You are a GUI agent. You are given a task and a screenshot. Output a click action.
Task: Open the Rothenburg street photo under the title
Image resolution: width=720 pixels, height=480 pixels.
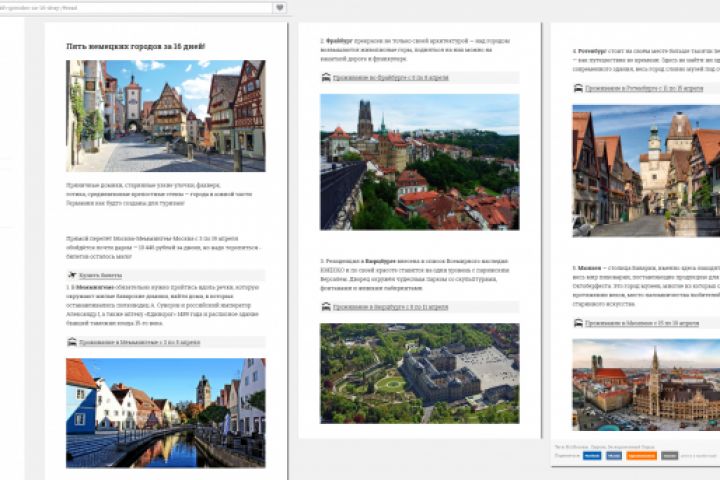click(x=166, y=116)
